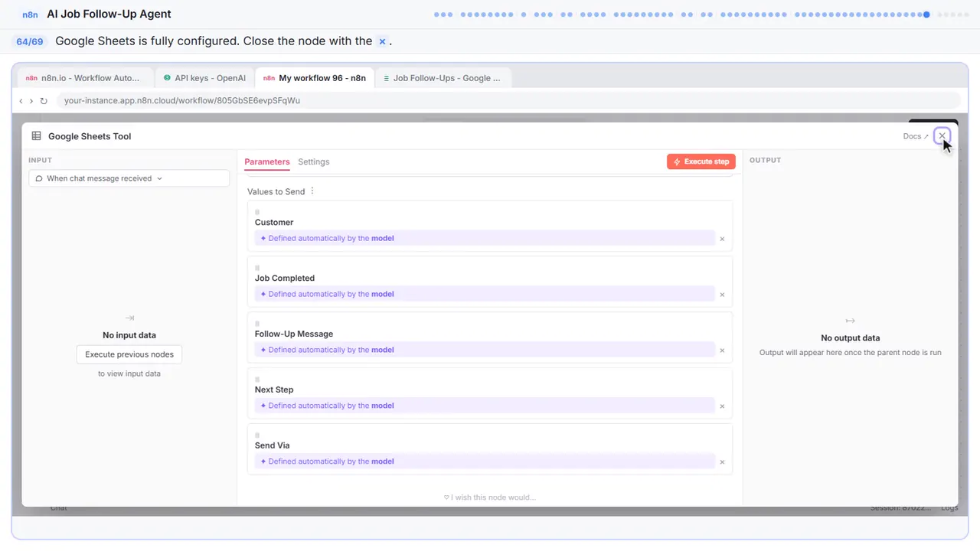Remove the Customer field with its x
This screenshot has height=551, width=980.
click(x=722, y=239)
